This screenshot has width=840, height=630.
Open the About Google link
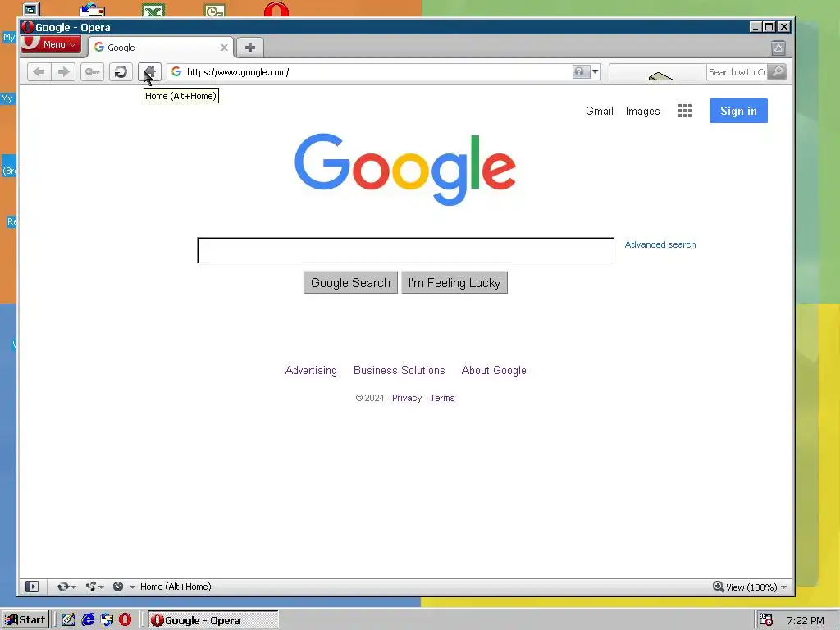pyautogui.click(x=494, y=370)
